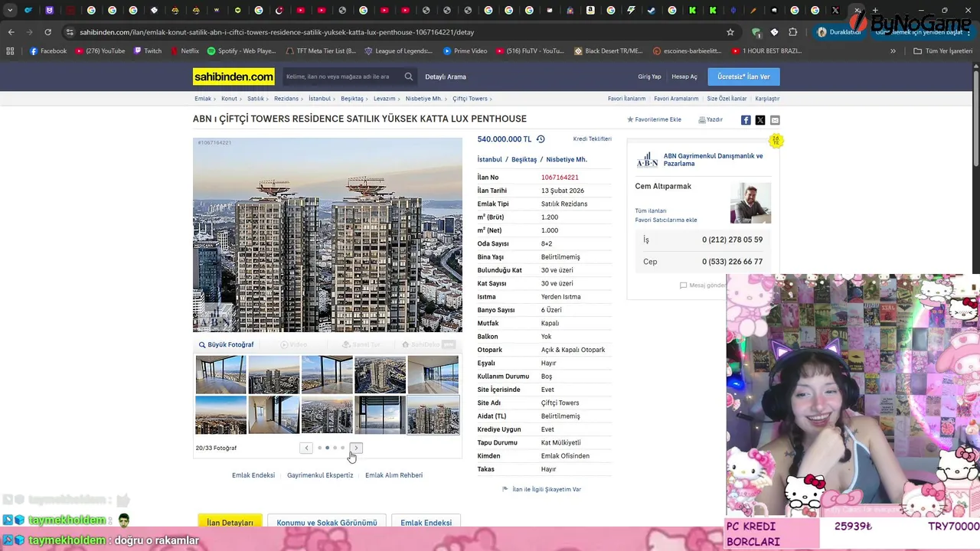Screen dimensions: 980x551
Task: Reload the page
Action: coord(47,32)
